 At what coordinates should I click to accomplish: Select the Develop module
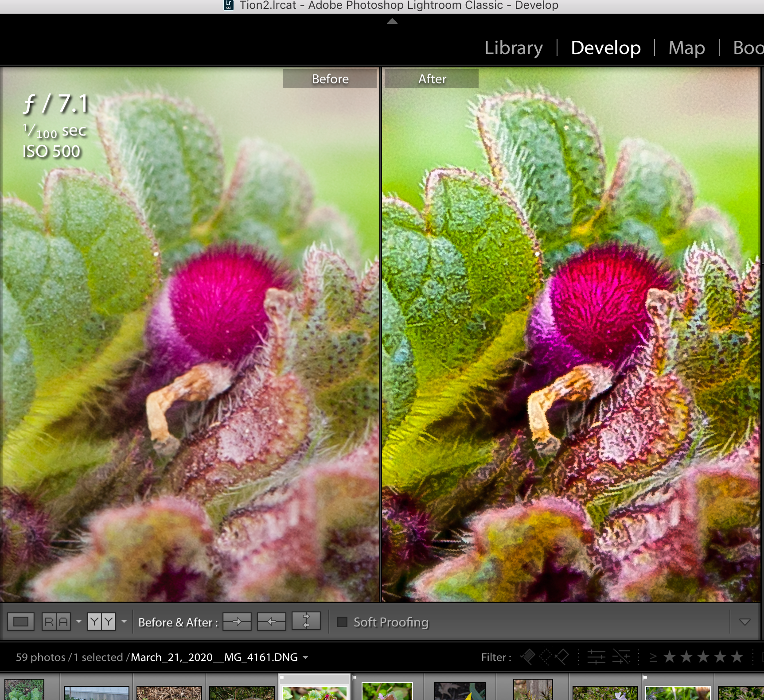pyautogui.click(x=605, y=48)
